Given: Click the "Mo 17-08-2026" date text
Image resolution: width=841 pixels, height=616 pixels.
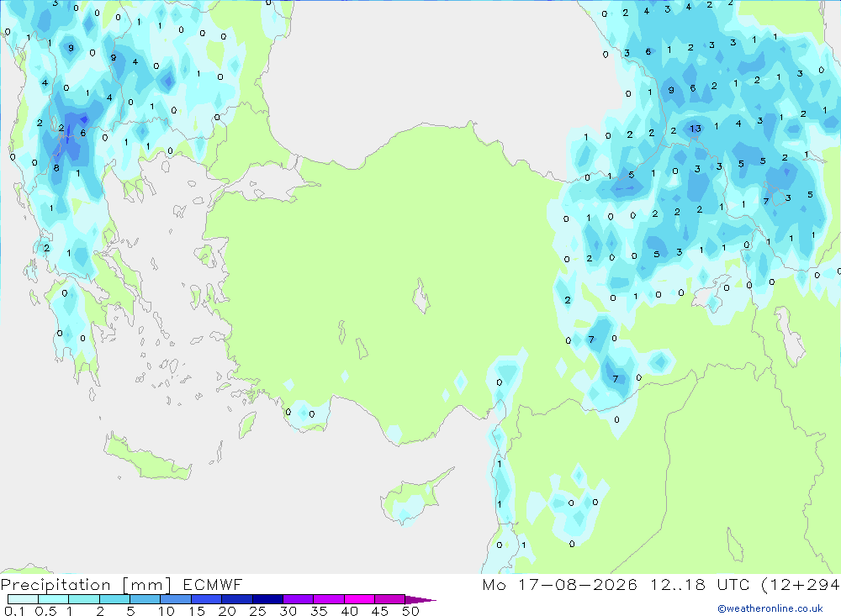Looking at the screenshot, I should 560,584.
